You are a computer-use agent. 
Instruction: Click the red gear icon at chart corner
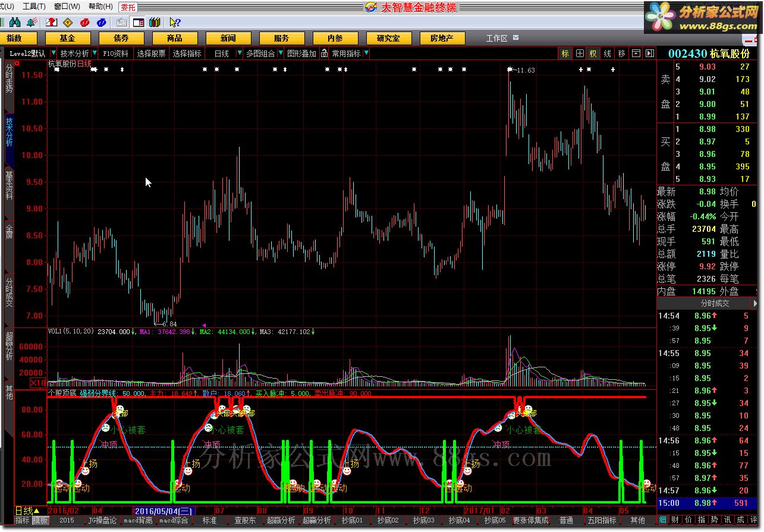point(17,64)
